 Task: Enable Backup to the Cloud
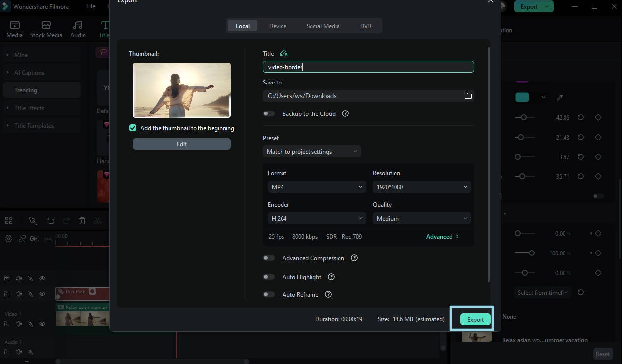pos(269,113)
